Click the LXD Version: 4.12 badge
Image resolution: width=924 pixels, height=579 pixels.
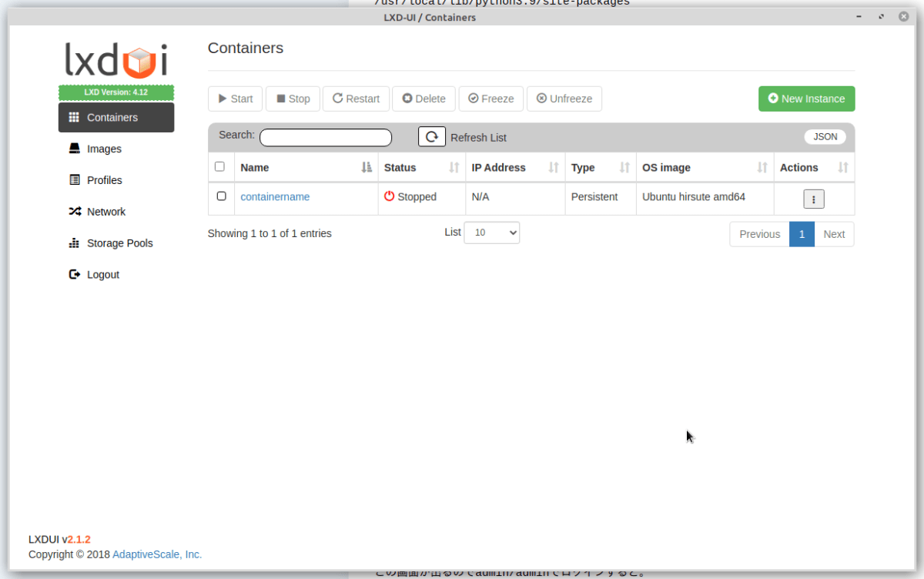(116, 92)
